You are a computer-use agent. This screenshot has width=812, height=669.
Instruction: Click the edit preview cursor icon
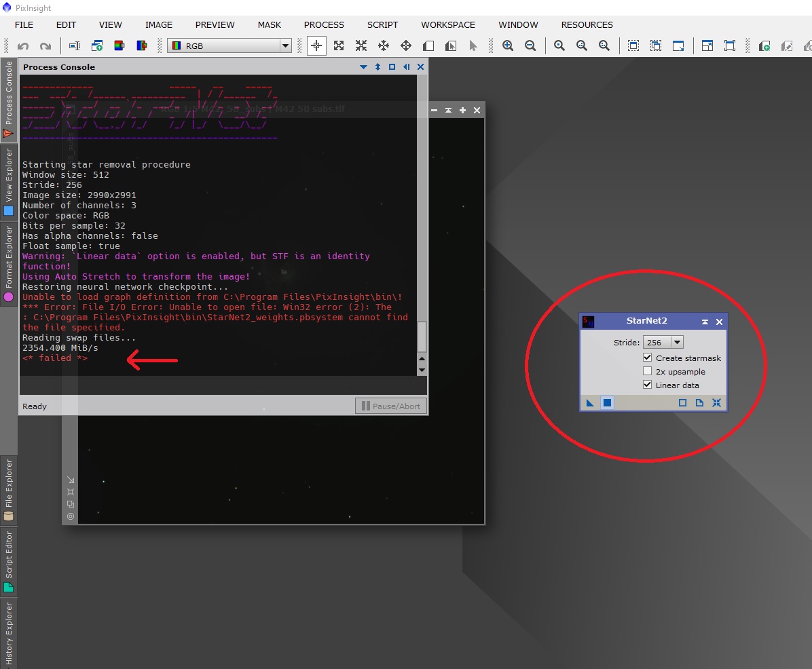tap(451, 46)
